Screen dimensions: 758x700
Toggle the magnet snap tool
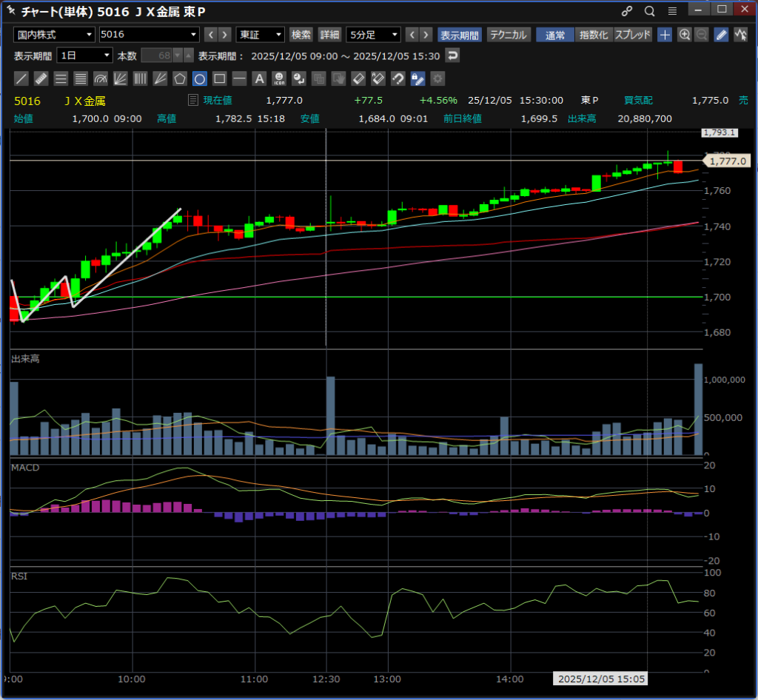point(398,78)
